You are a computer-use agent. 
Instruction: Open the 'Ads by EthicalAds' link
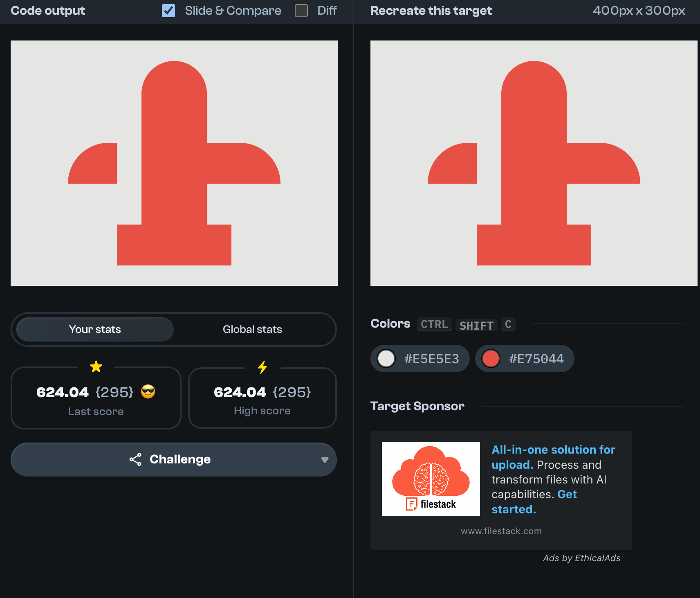click(x=581, y=558)
